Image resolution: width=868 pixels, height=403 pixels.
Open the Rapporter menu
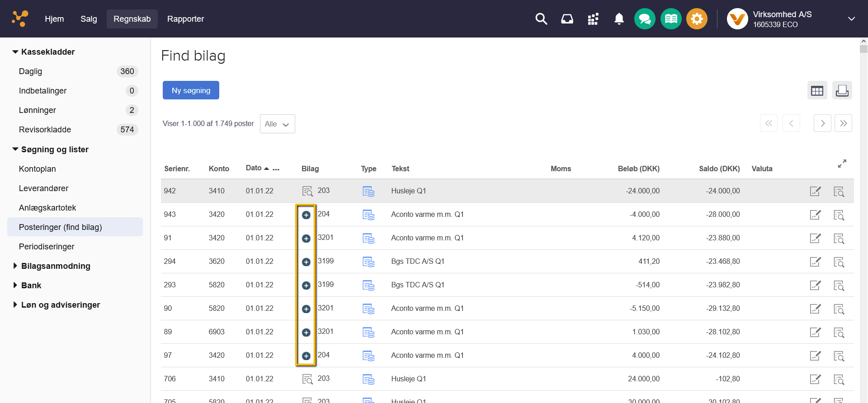point(185,19)
